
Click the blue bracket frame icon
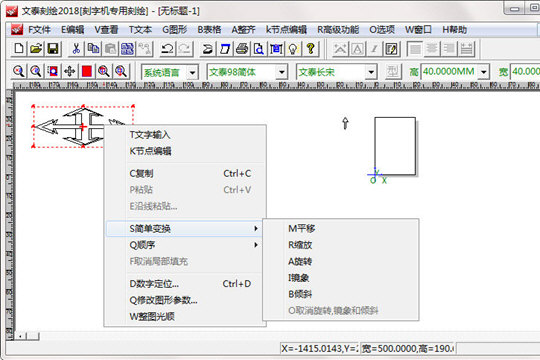276,49
